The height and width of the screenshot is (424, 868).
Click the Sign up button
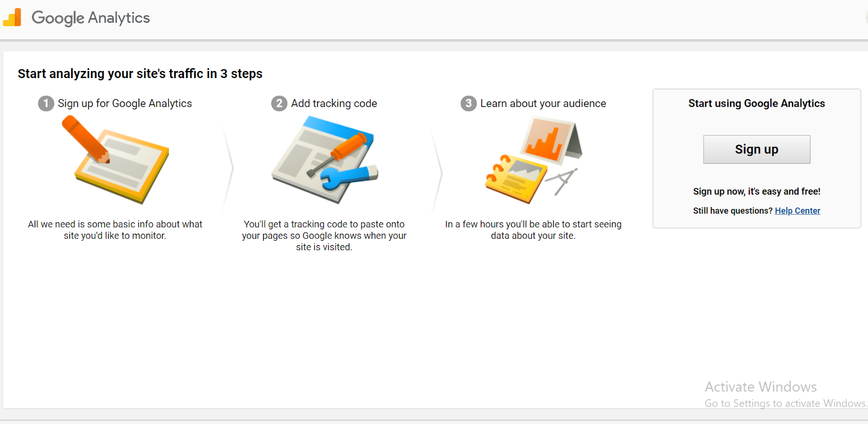[x=756, y=149]
